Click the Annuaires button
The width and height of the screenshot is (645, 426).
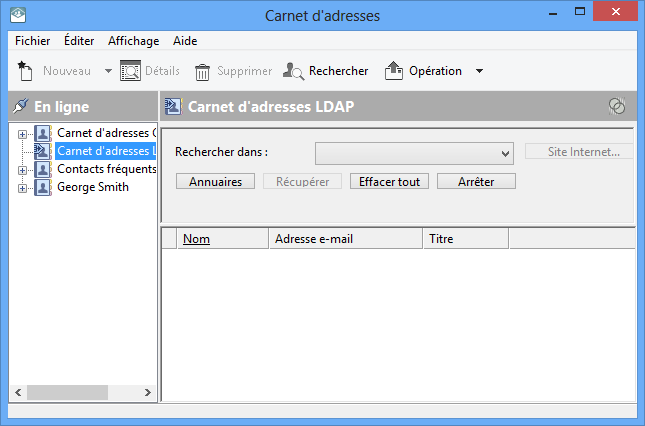(215, 181)
